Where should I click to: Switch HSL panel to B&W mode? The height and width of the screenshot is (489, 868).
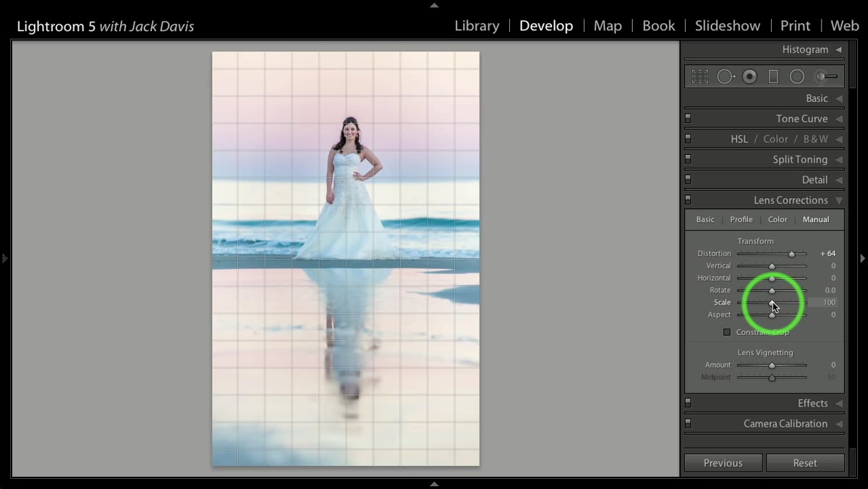pos(816,139)
